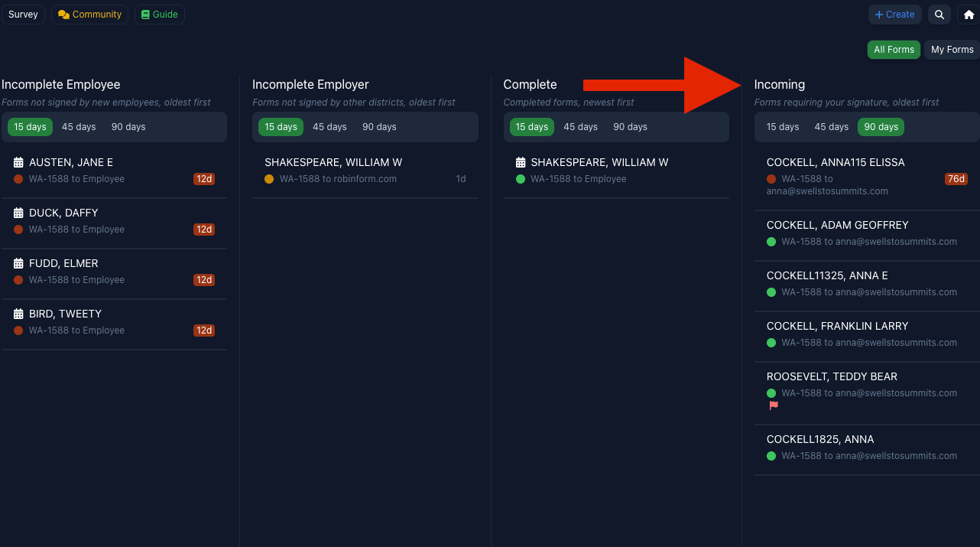Click green status dot in Complete column row
The height and width of the screenshot is (547, 980).
521,179
